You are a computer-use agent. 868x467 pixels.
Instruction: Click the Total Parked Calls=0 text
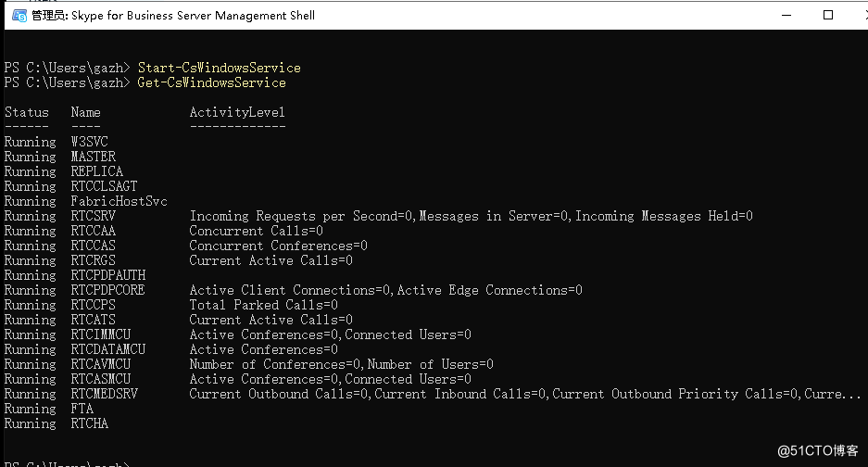[263, 305]
